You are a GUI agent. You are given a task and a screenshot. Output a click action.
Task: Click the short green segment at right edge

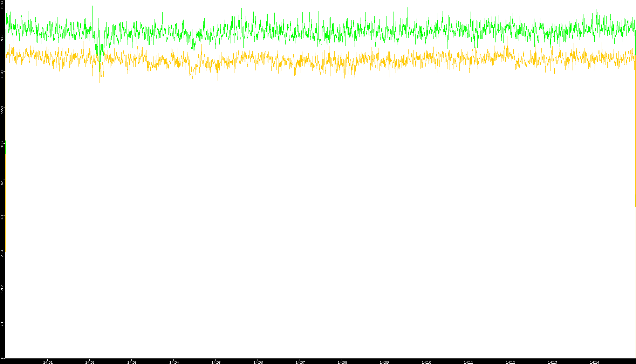635,200
